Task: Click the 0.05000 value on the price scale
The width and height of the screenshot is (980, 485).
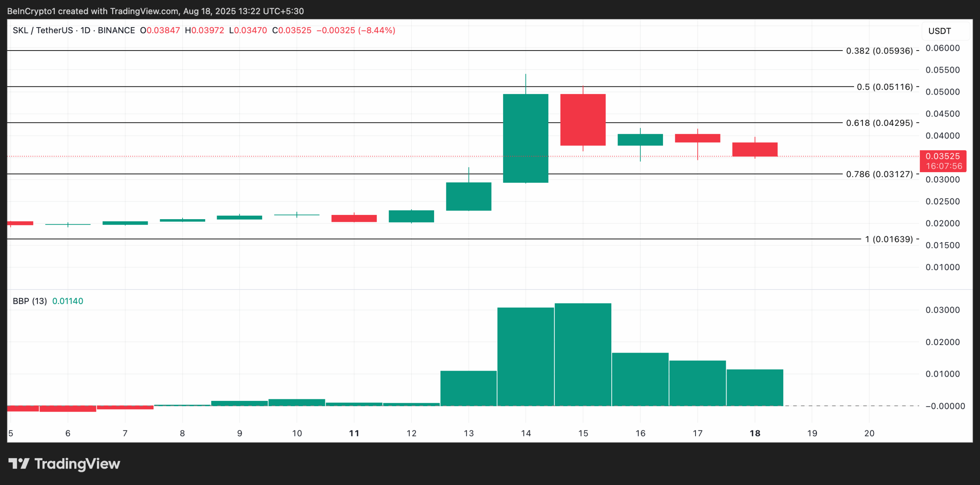Action: point(943,91)
